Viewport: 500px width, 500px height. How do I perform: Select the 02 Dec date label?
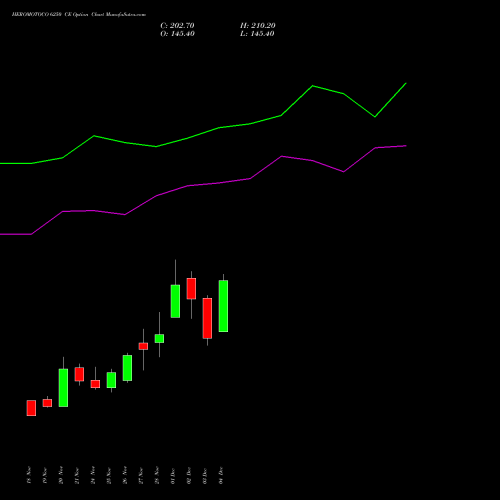click(189, 476)
